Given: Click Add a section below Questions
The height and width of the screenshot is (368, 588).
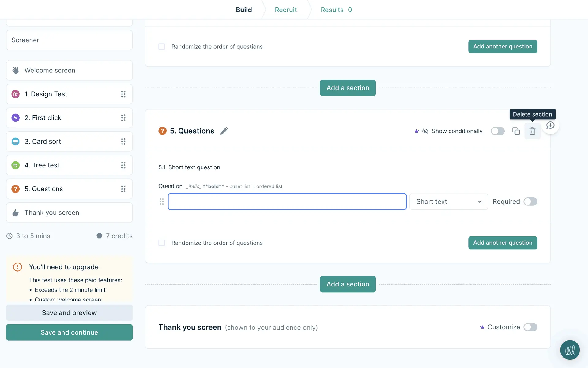Looking at the screenshot, I should point(348,284).
